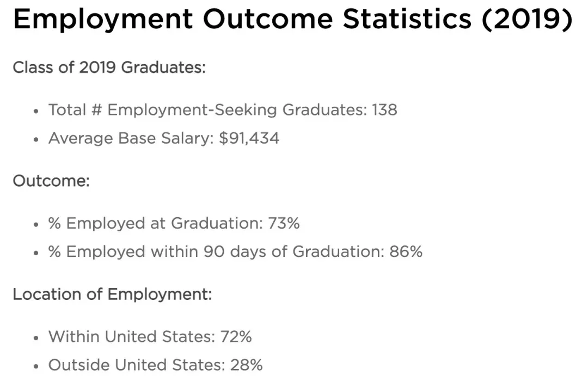The height and width of the screenshot is (381, 588).
Task: Click the "Within United States" label
Action: (x=131, y=336)
